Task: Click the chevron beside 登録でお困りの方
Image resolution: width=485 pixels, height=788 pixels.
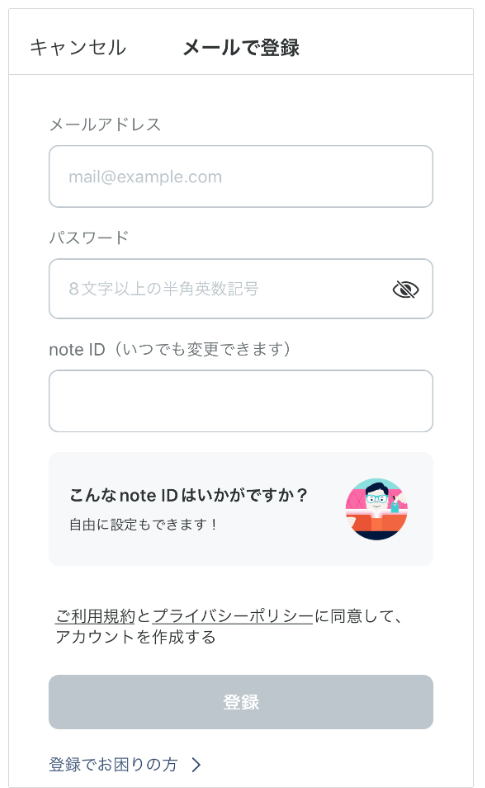Action: click(197, 765)
